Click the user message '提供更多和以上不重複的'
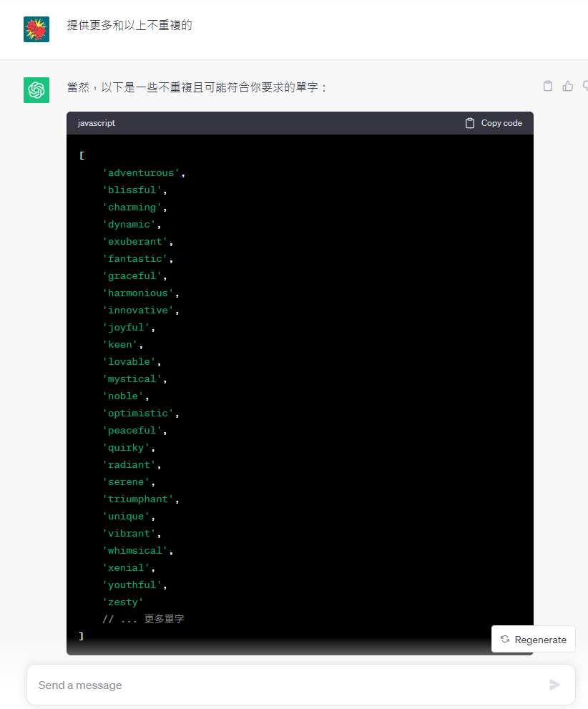This screenshot has height=709, width=588. pyautogui.click(x=129, y=25)
